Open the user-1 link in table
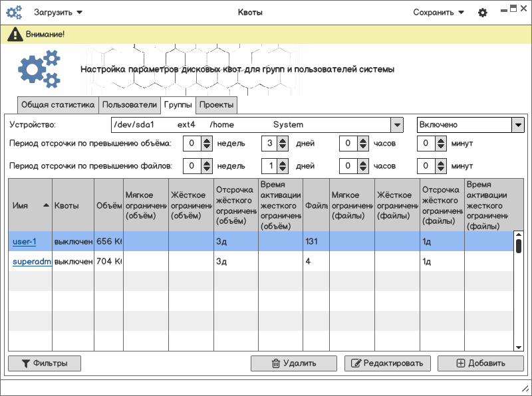The height and width of the screenshot is (396, 532). [x=24, y=242]
